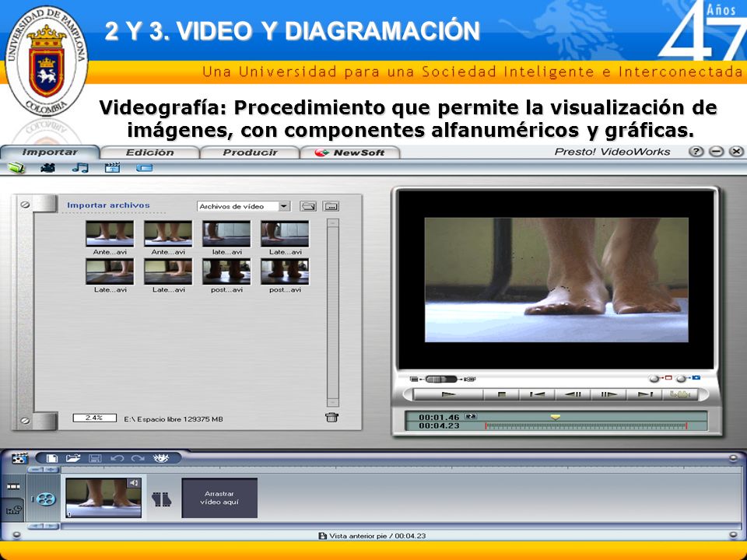Click the Importar archivos heading
Image resolution: width=747 pixels, height=560 pixels.
pos(108,205)
